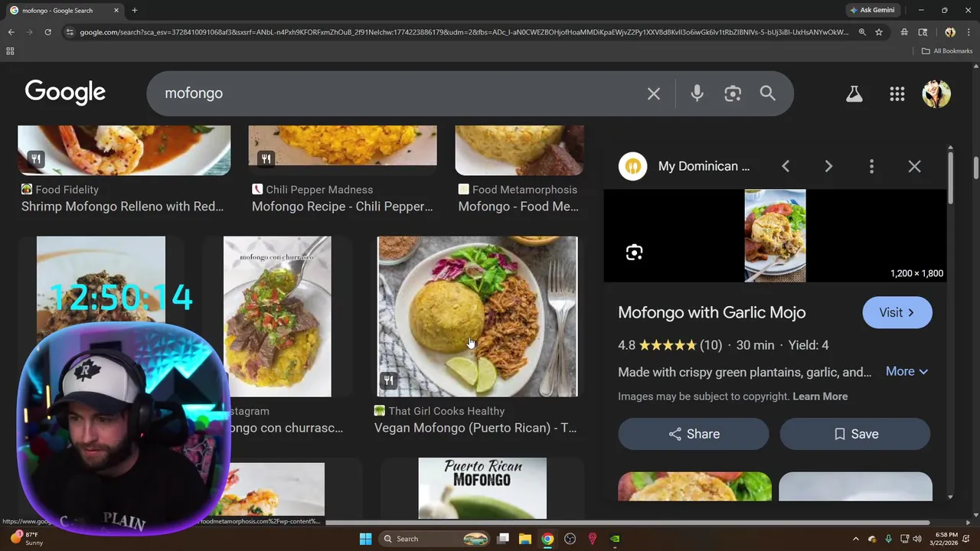The height and width of the screenshot is (551, 980).
Task: Click the Windows taskbar Search box
Action: [434, 539]
